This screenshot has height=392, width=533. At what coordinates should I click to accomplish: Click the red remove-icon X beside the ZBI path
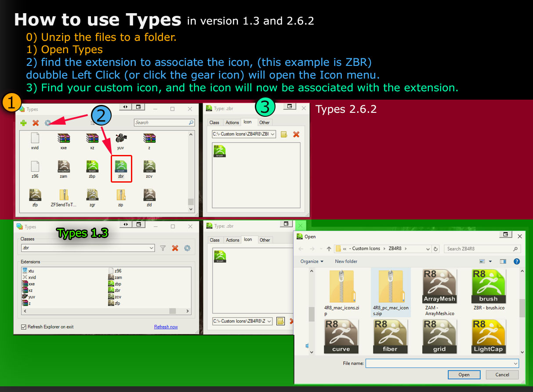coord(296,134)
